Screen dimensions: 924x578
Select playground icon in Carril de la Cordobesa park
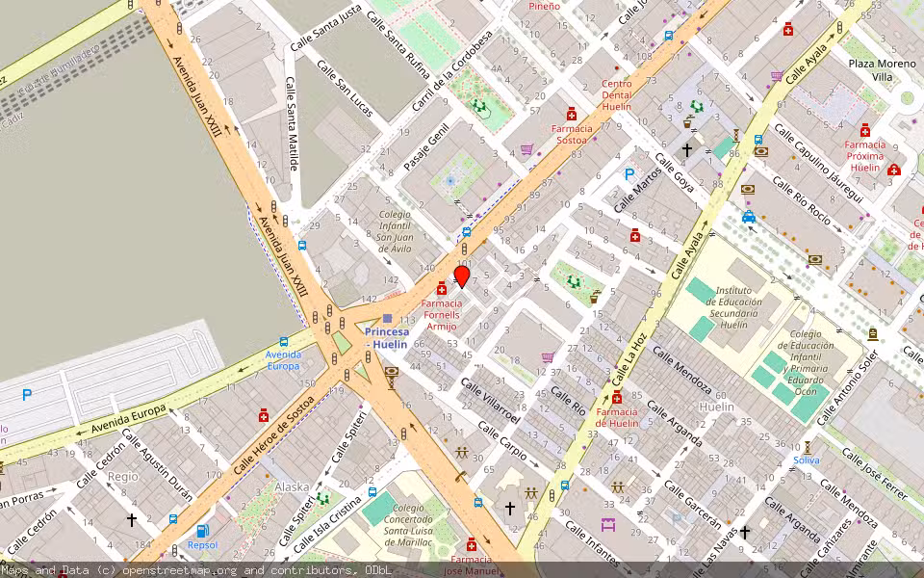click(x=478, y=106)
